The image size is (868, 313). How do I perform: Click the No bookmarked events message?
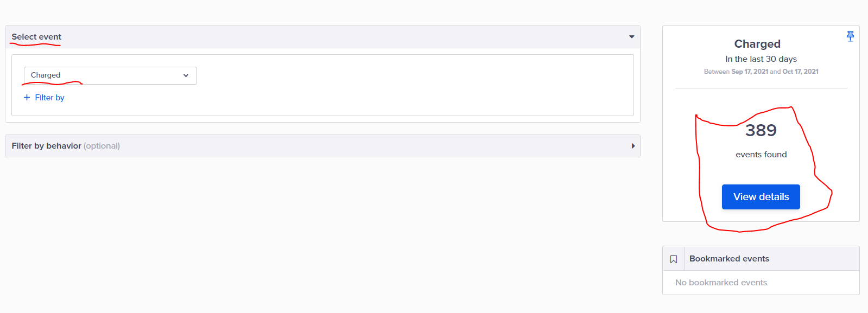(721, 283)
